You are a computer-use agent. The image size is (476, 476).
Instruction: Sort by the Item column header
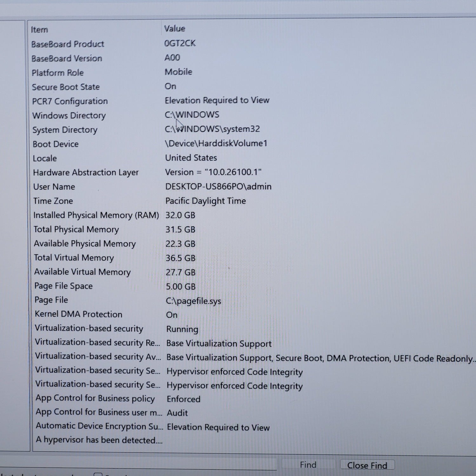[x=40, y=30]
